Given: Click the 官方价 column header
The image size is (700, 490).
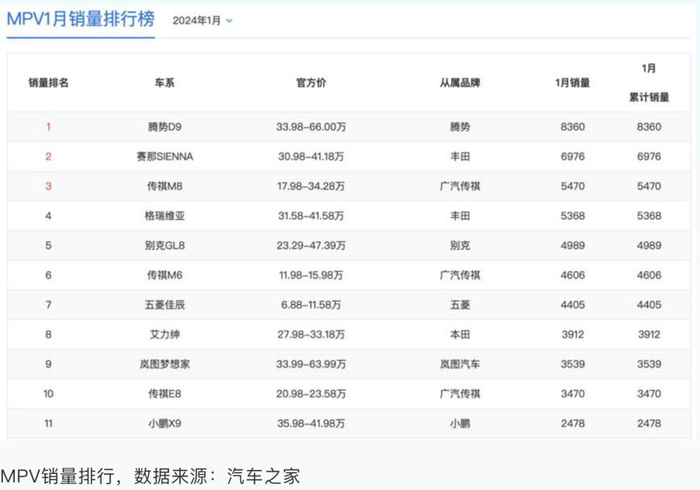Looking at the screenshot, I should pyautogui.click(x=311, y=83).
